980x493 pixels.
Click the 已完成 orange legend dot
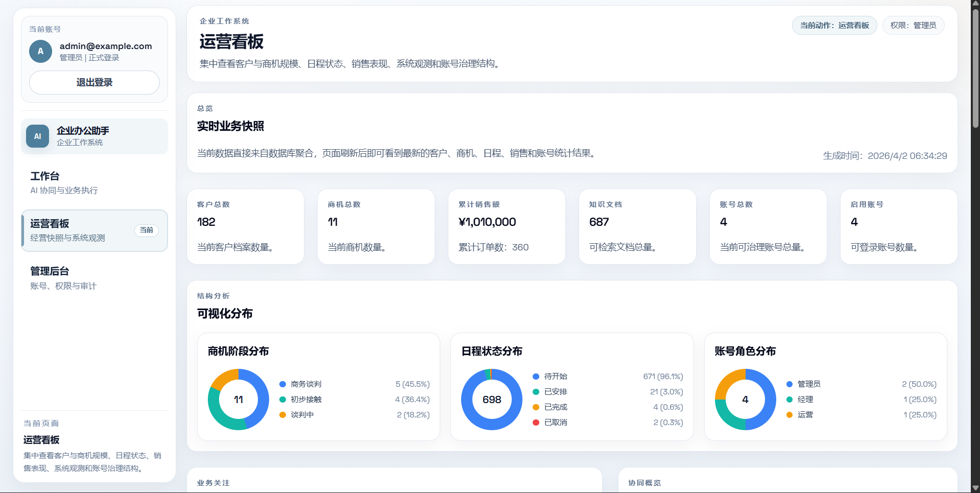click(535, 407)
